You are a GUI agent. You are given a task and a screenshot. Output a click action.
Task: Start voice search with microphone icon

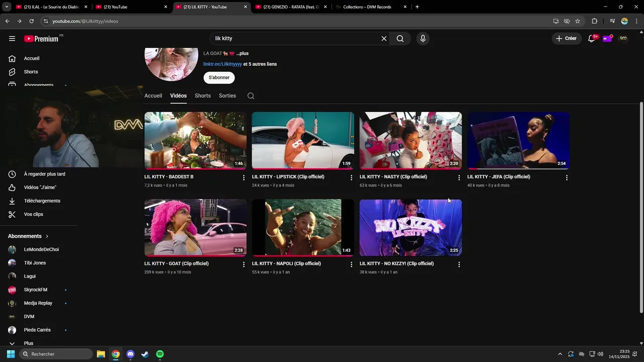(423, 38)
